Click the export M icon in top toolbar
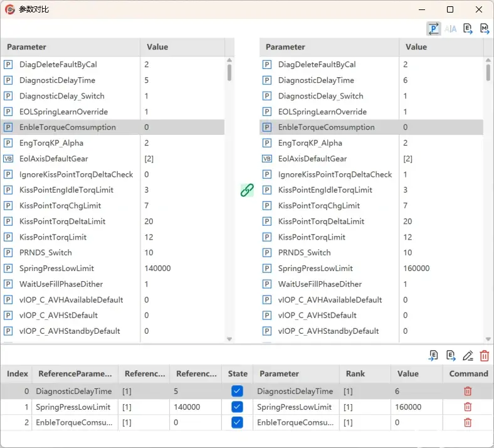Viewport: 494px width, 448px height. pyautogui.click(x=485, y=29)
